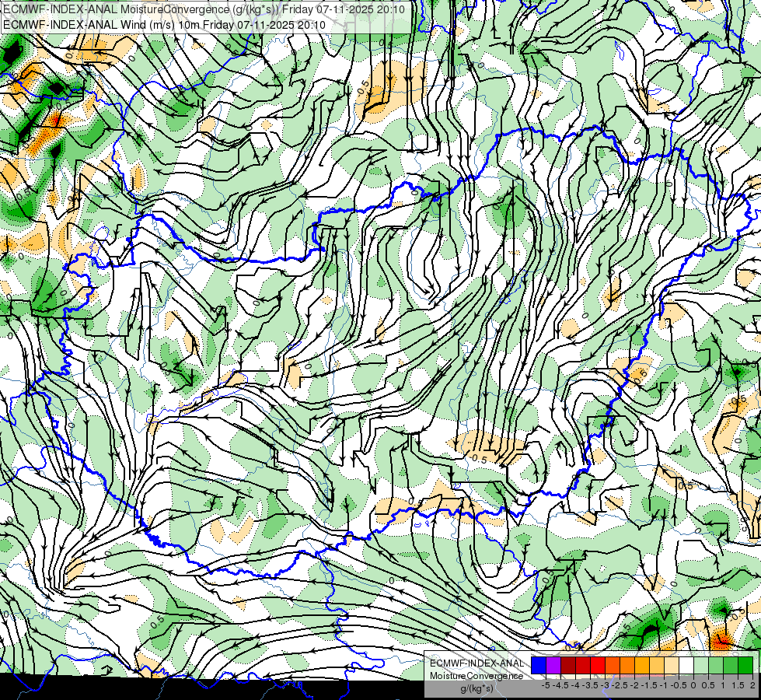761x700 pixels.
Task: Click the Wind (m/s) 10m title line
Action: pyautogui.click(x=164, y=25)
